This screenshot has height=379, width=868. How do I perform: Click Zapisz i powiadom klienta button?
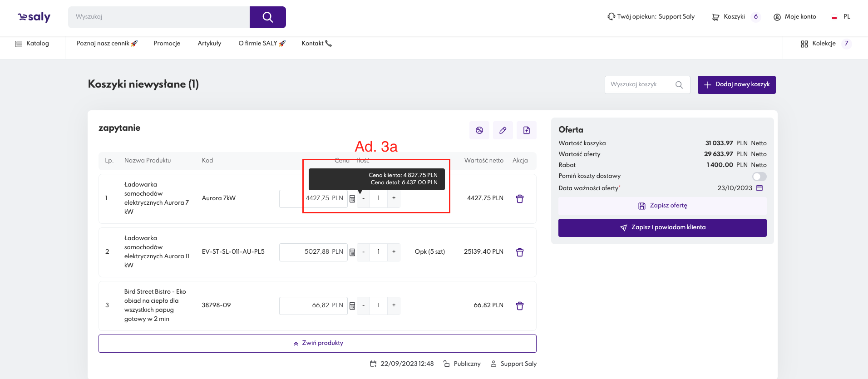pos(662,227)
